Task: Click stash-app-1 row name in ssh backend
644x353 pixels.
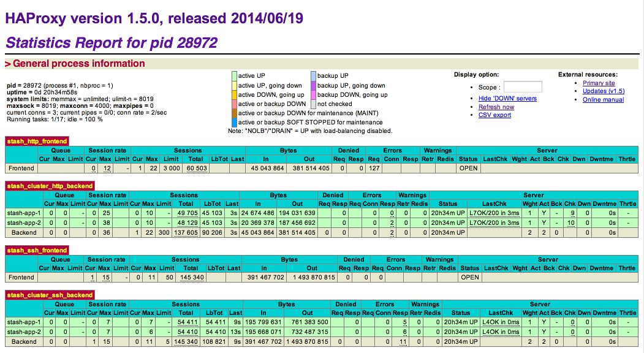Action: pos(24,322)
